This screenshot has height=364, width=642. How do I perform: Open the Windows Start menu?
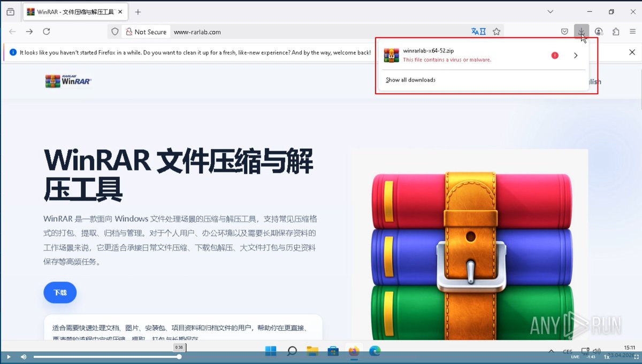[x=271, y=351]
